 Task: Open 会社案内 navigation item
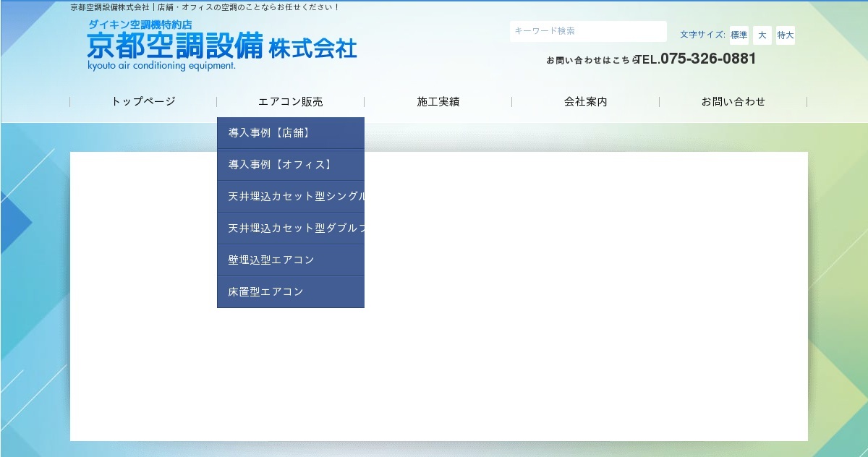point(586,102)
